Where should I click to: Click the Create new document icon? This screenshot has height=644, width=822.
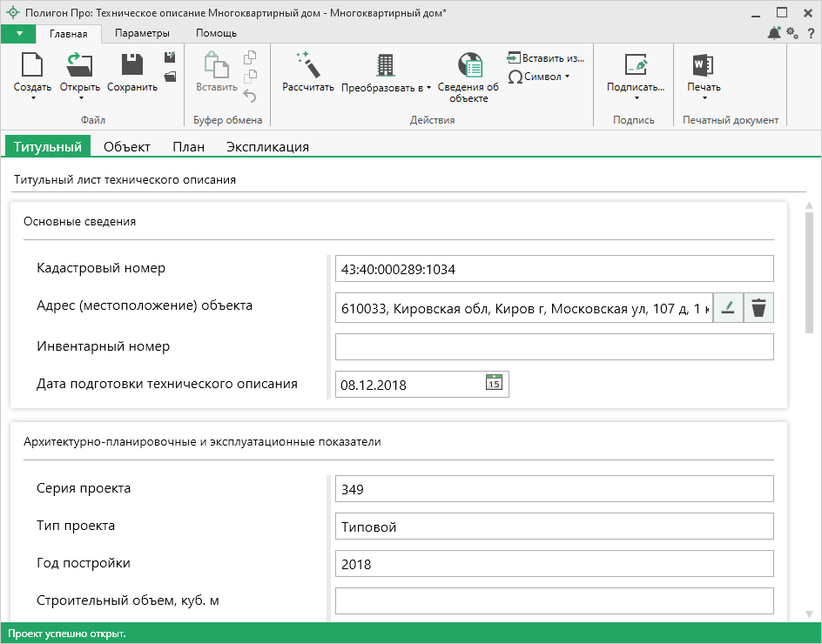tap(32, 66)
